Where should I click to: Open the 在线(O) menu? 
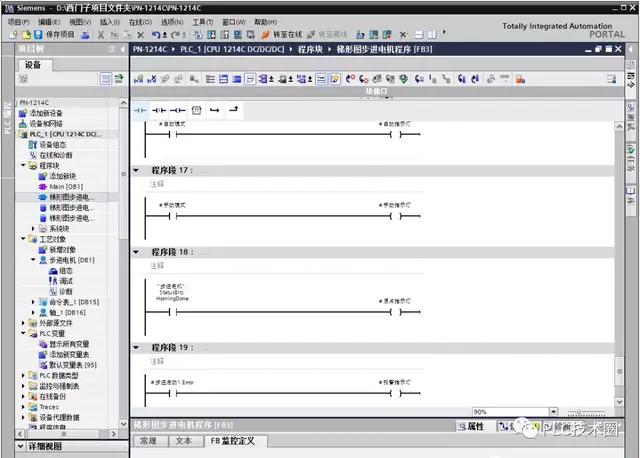pyautogui.click(x=141, y=21)
